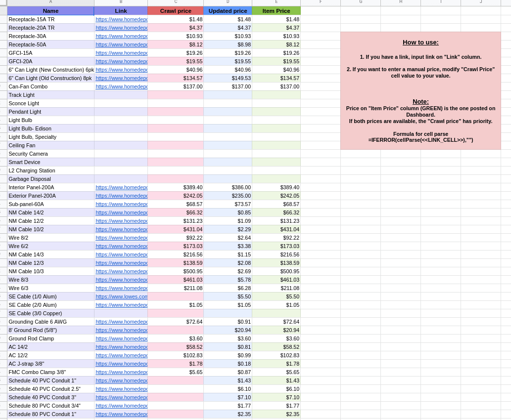The width and height of the screenshot is (511, 420).
Task: Select 8' Ground Rod updated price $20.94
Action: [228, 330]
